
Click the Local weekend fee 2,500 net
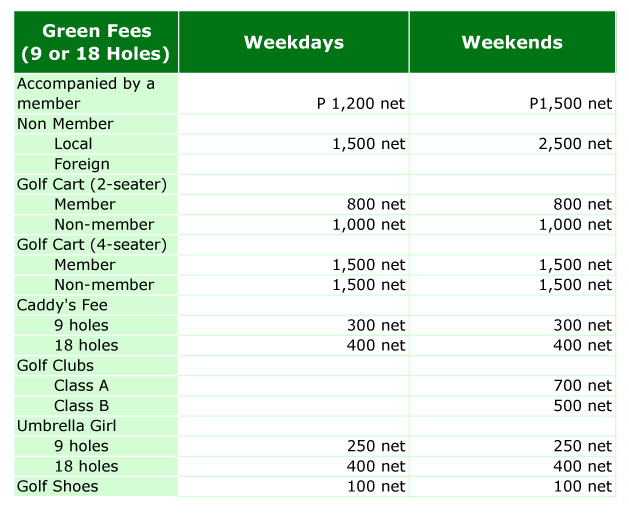pyautogui.click(x=575, y=144)
